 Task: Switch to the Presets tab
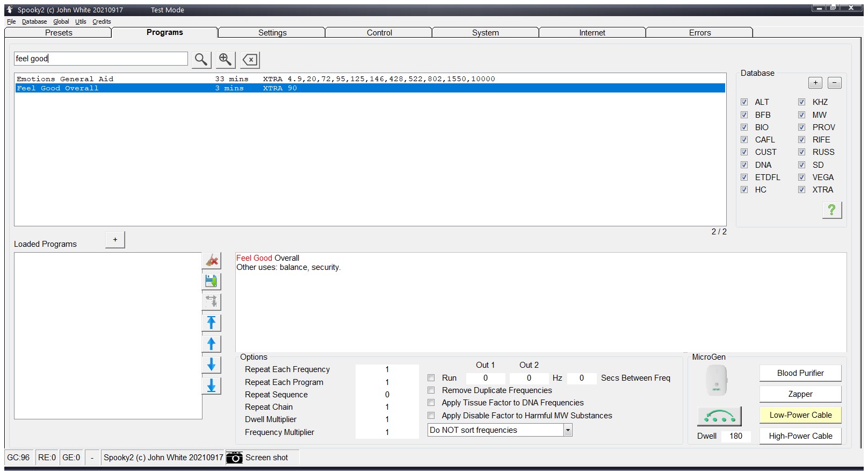pyautogui.click(x=59, y=33)
